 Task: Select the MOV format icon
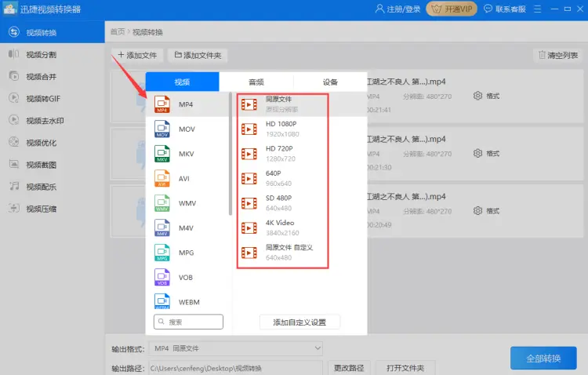(162, 129)
